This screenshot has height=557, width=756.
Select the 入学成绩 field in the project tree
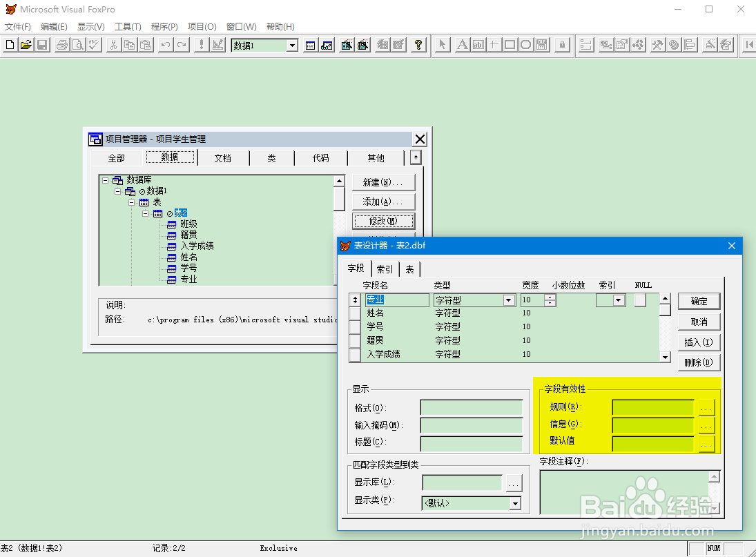click(197, 246)
